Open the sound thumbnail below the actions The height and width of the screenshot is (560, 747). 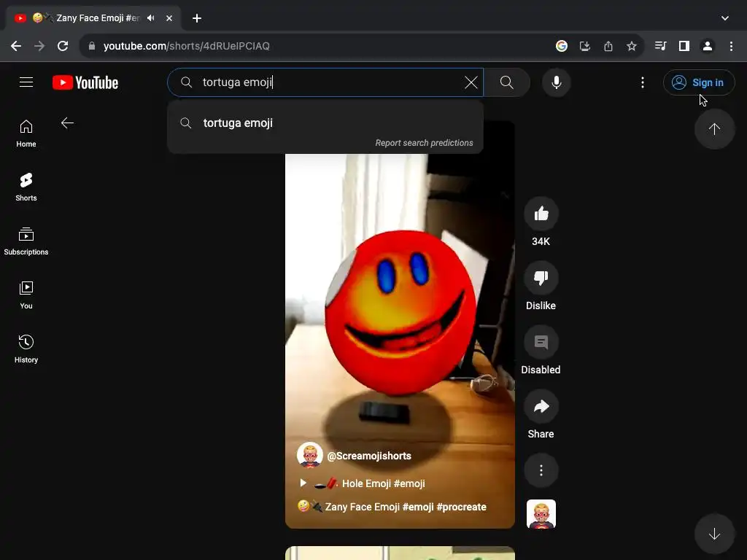(x=541, y=514)
